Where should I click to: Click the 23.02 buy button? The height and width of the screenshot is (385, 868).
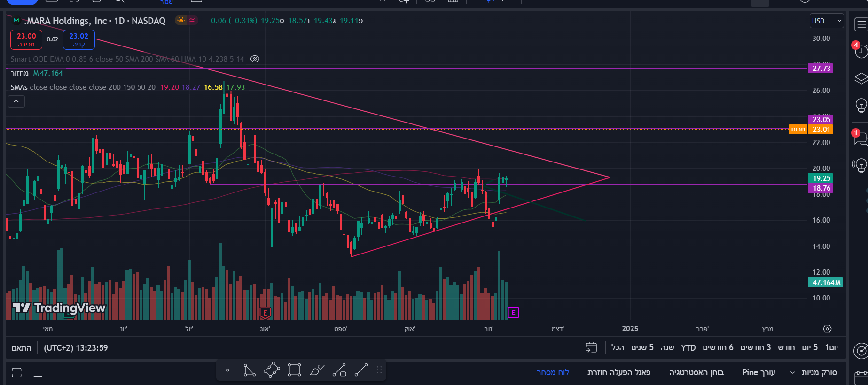(79, 39)
